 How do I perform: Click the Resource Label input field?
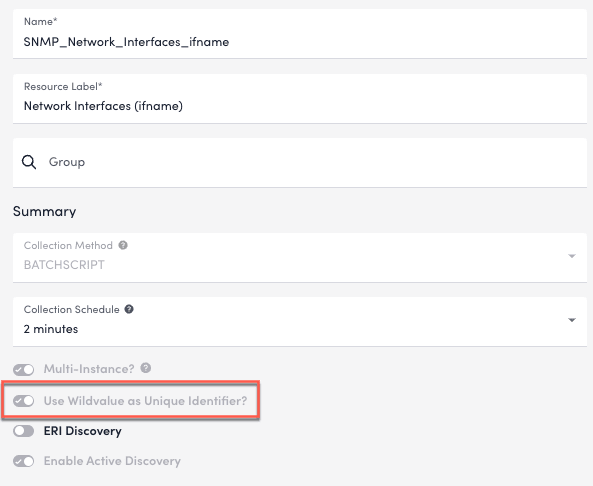coord(300,99)
